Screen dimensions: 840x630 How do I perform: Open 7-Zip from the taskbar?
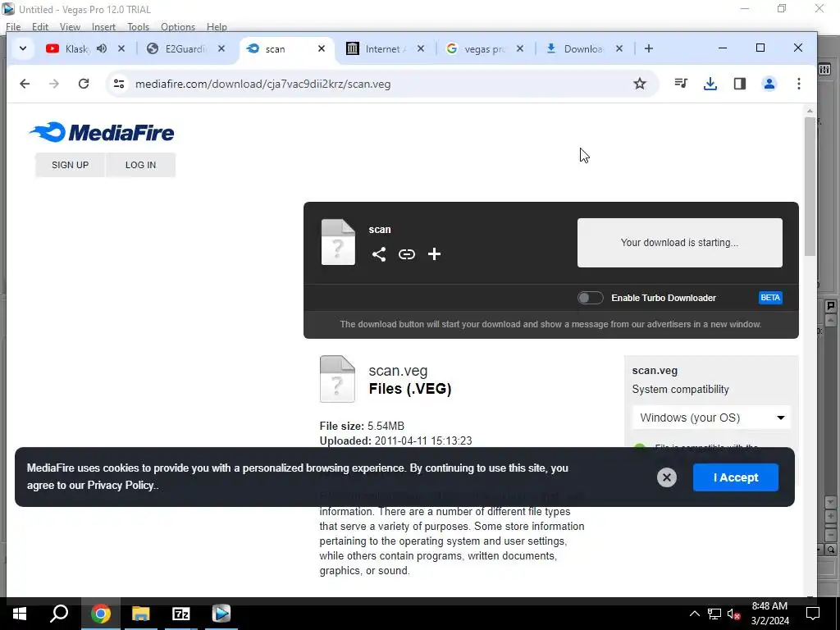(x=180, y=614)
